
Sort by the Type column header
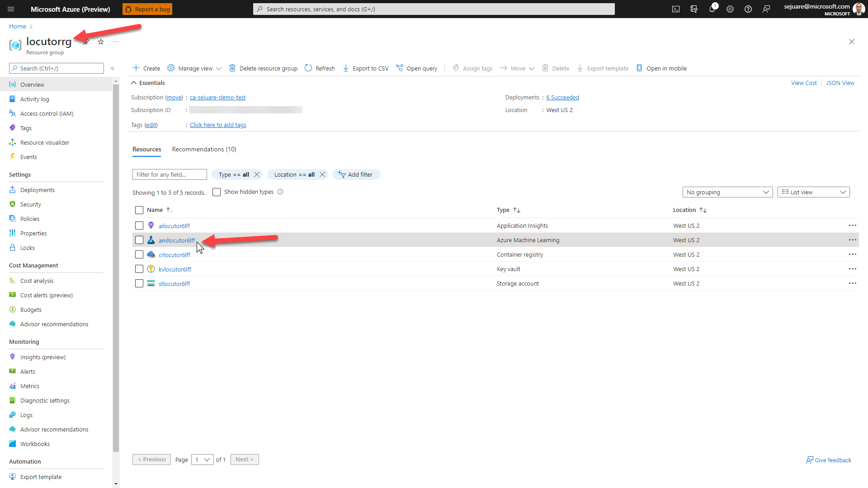[509, 210]
